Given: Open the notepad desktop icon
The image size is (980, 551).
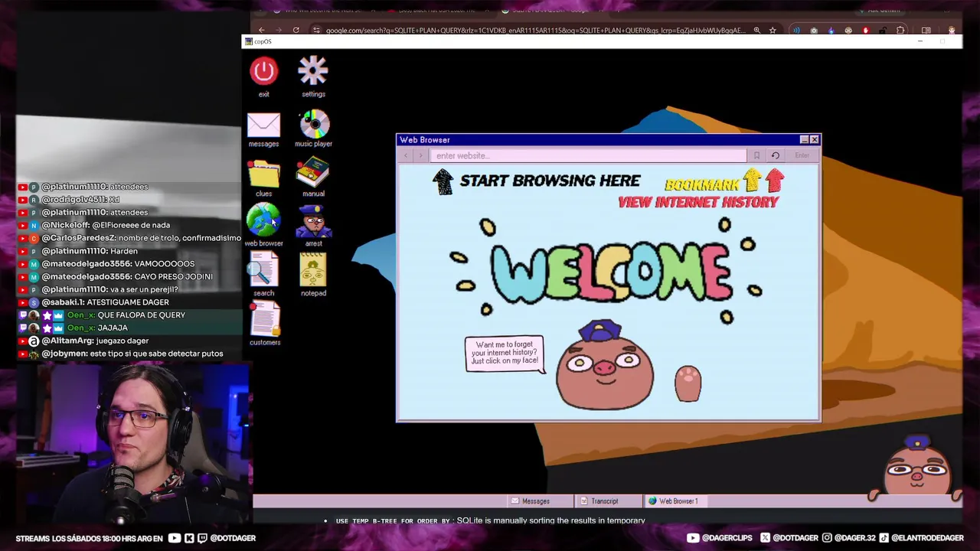Looking at the screenshot, I should pos(313,272).
